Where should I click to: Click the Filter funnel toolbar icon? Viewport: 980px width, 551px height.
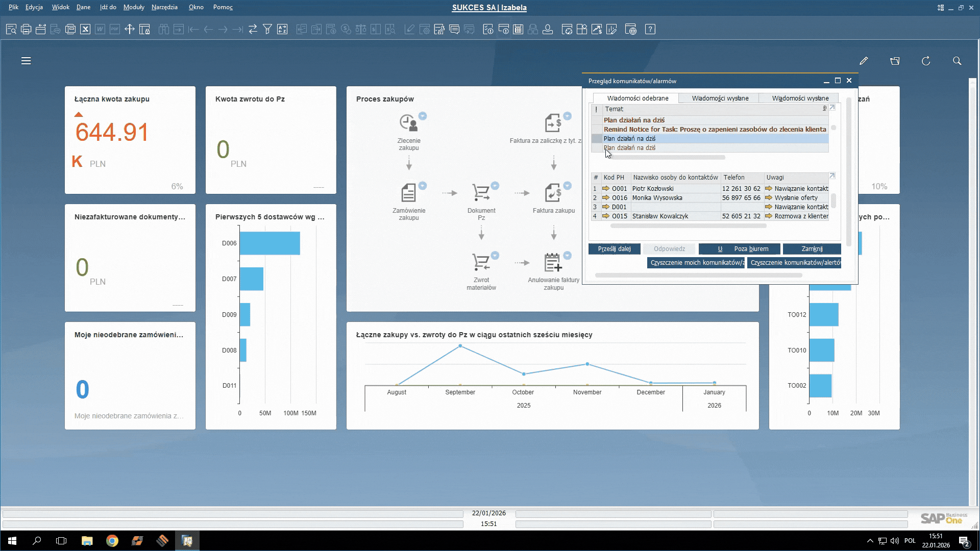pos(267,29)
